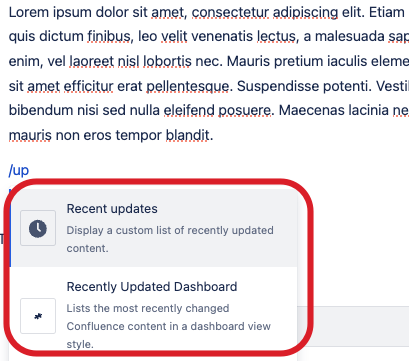Image resolution: width=409 pixels, height=361 pixels.
Task: Place cursor on the word 'Suspendisse'
Action: click(x=278, y=86)
